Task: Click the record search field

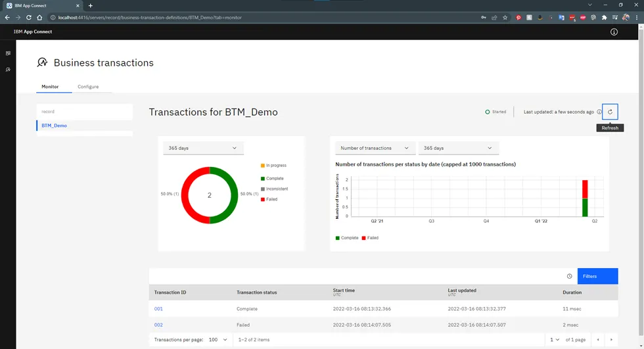Action: pyautogui.click(x=85, y=112)
